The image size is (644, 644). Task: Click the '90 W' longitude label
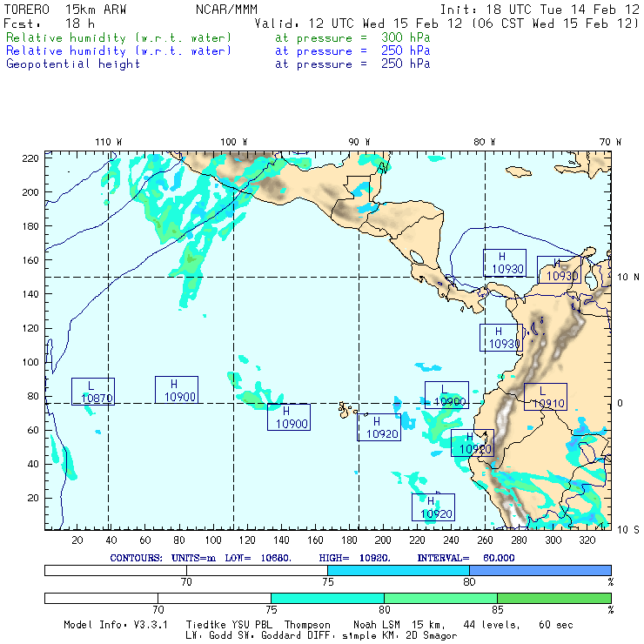click(x=359, y=142)
